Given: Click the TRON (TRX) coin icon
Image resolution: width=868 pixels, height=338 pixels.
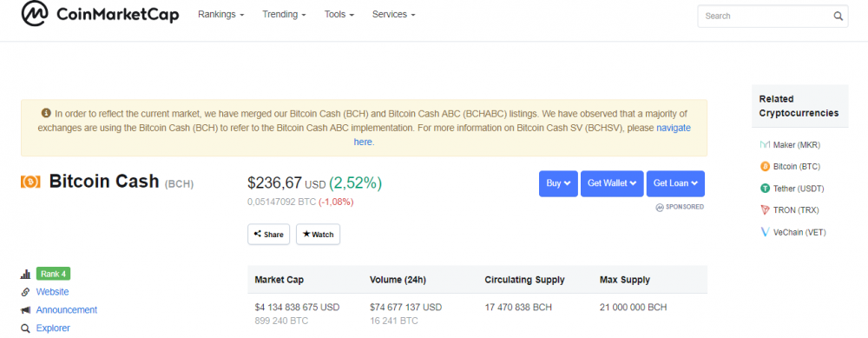Looking at the screenshot, I should (765, 210).
